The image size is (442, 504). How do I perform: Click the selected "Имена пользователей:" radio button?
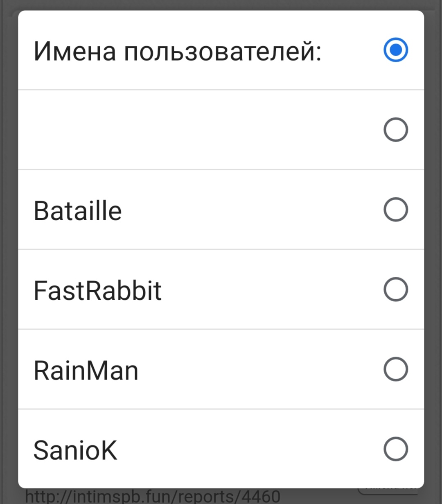(395, 50)
